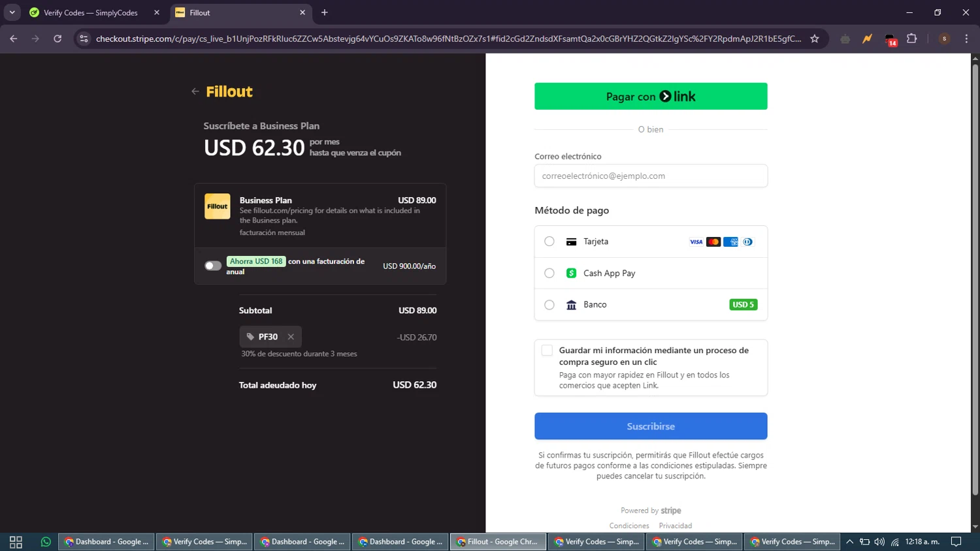Select the Tarjeta payment radio button
980x551 pixels.
pos(549,242)
